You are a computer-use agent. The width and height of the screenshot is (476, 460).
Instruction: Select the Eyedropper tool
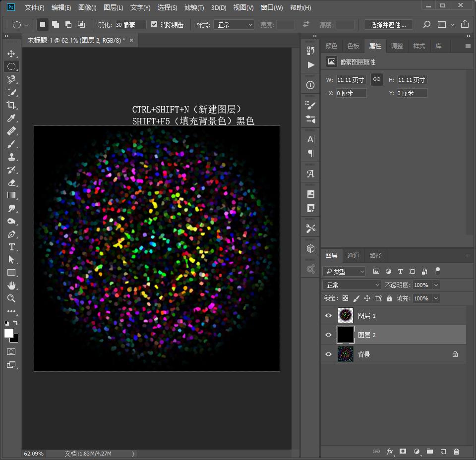coord(11,118)
